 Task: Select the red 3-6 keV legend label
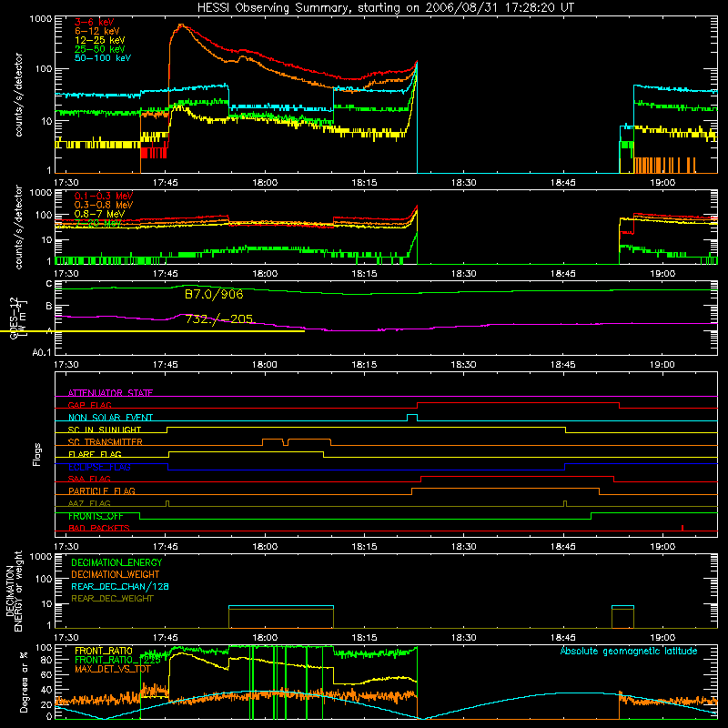point(94,22)
